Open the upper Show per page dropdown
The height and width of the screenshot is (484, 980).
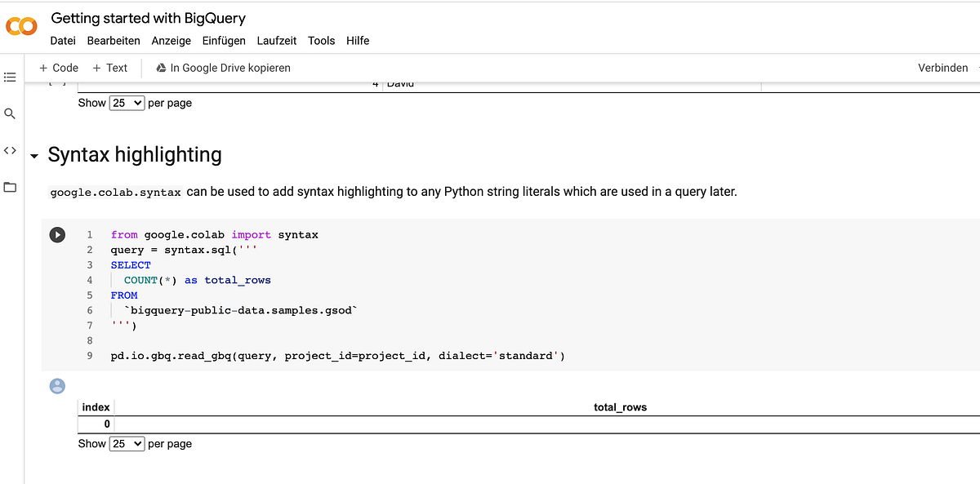(127, 103)
